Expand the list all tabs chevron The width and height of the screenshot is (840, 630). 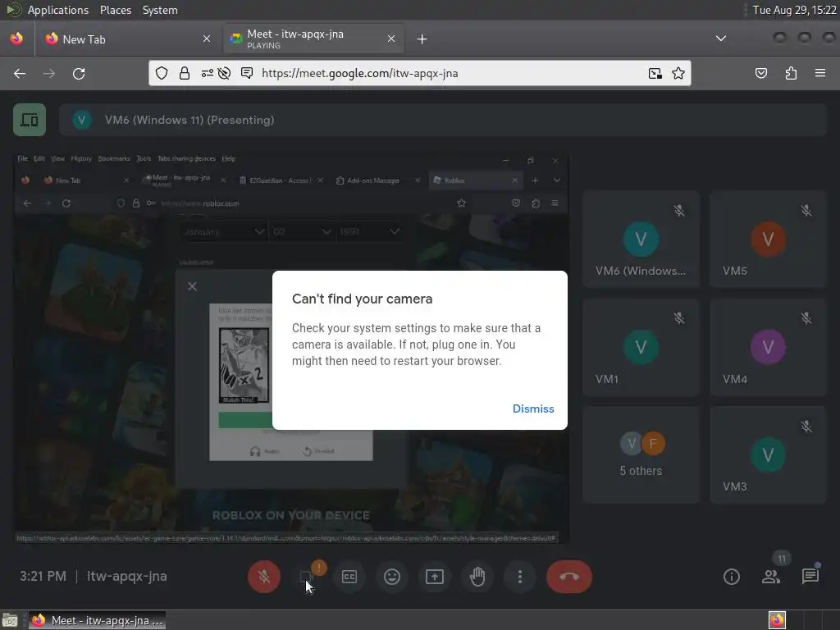[x=721, y=39]
